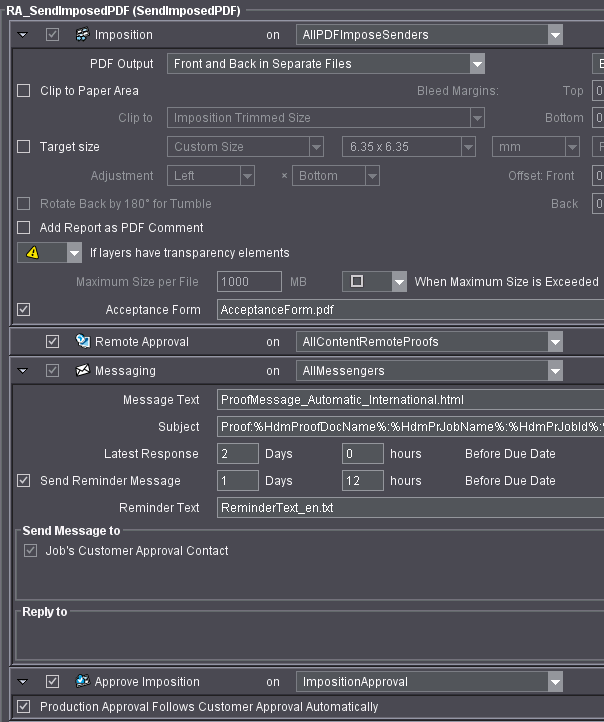The width and height of the screenshot is (604, 722).
Task: Click the Messaging envelope icon
Action: click(x=82, y=371)
